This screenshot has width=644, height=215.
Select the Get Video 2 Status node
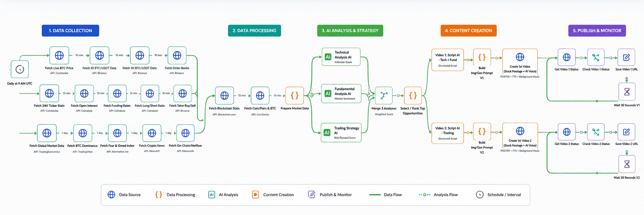tap(567, 132)
